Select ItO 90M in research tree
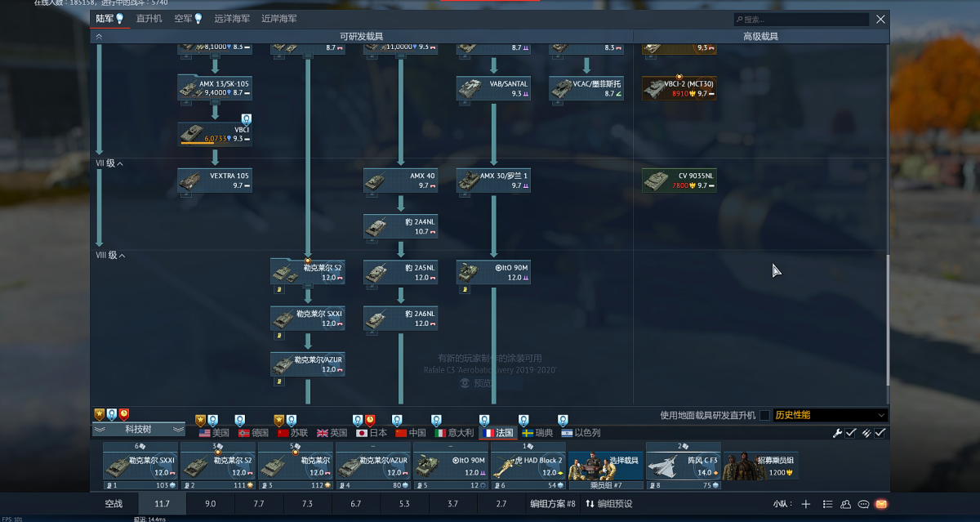Viewport: 980px width, 522px height. tap(493, 273)
